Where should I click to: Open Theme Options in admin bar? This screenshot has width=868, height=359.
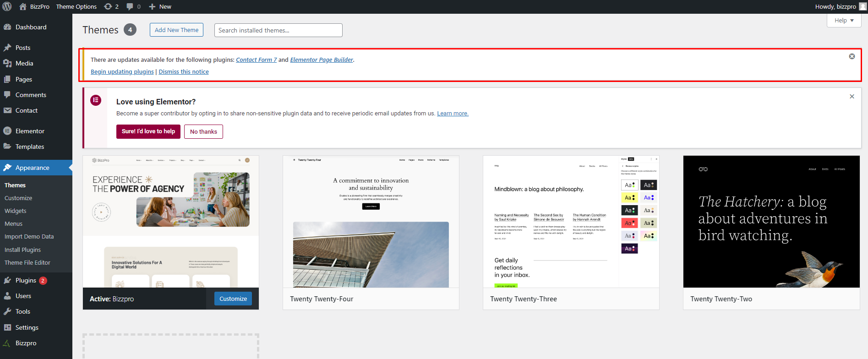coord(76,6)
